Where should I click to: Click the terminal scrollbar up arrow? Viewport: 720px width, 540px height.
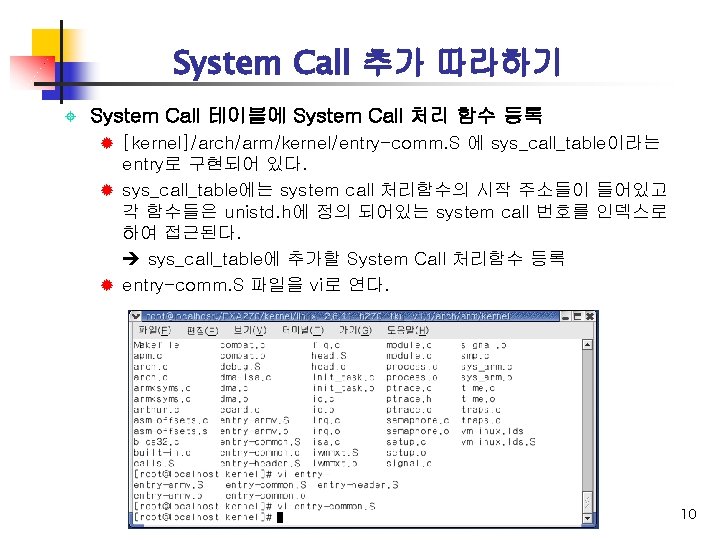[587, 344]
